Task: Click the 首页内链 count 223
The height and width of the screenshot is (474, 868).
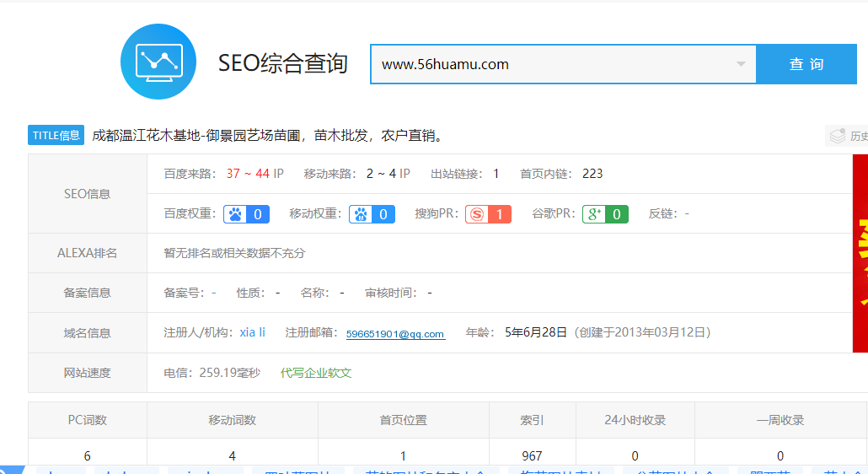Action: tap(592, 174)
